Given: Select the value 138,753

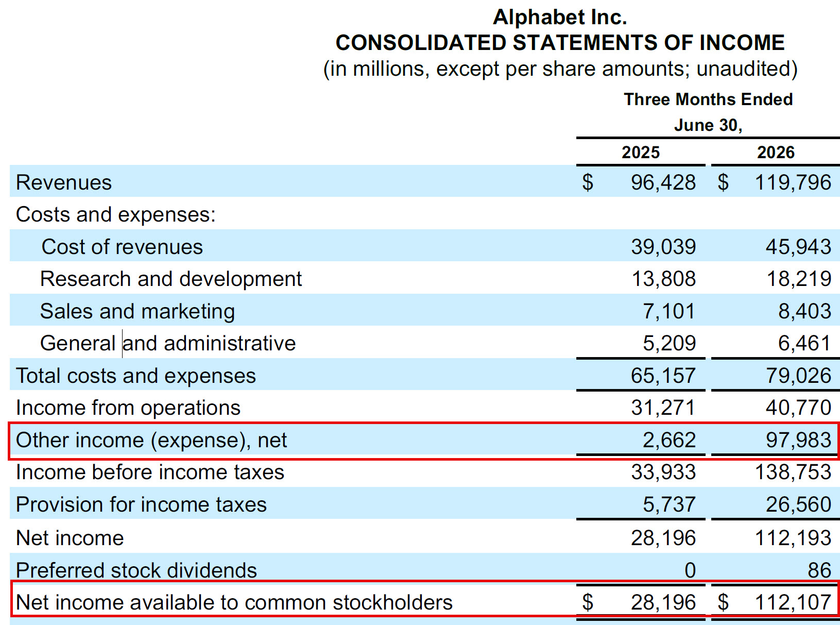Looking at the screenshot, I should pyautogui.click(x=793, y=472).
